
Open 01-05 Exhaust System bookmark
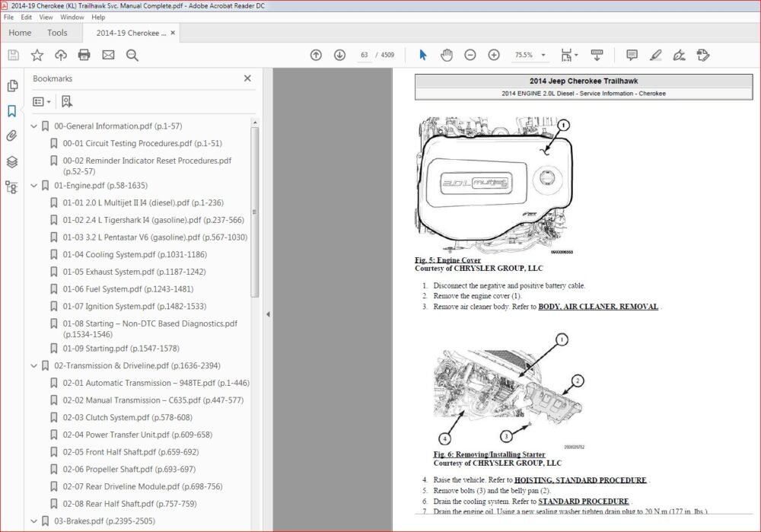[x=134, y=272]
